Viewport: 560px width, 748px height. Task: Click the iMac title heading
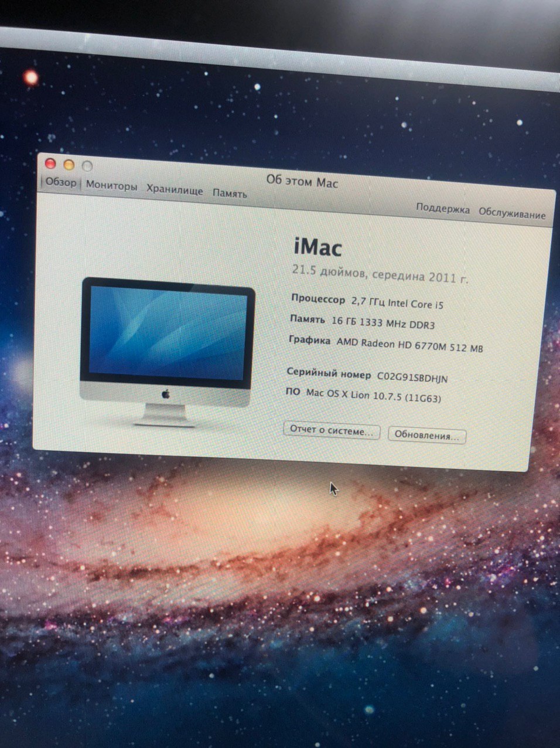click(x=317, y=247)
